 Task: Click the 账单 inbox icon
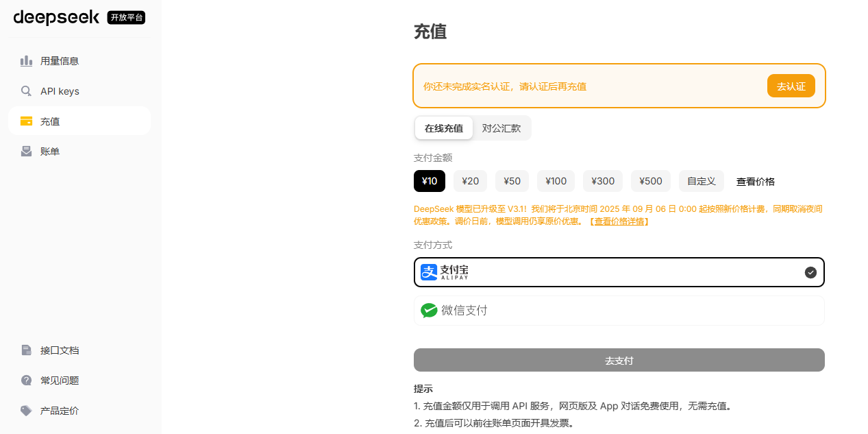pyautogui.click(x=26, y=152)
